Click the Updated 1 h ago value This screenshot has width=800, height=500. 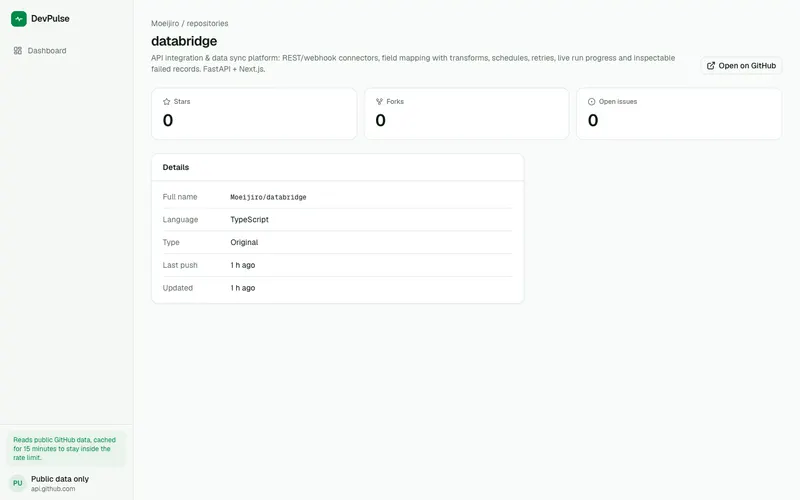[x=242, y=288]
